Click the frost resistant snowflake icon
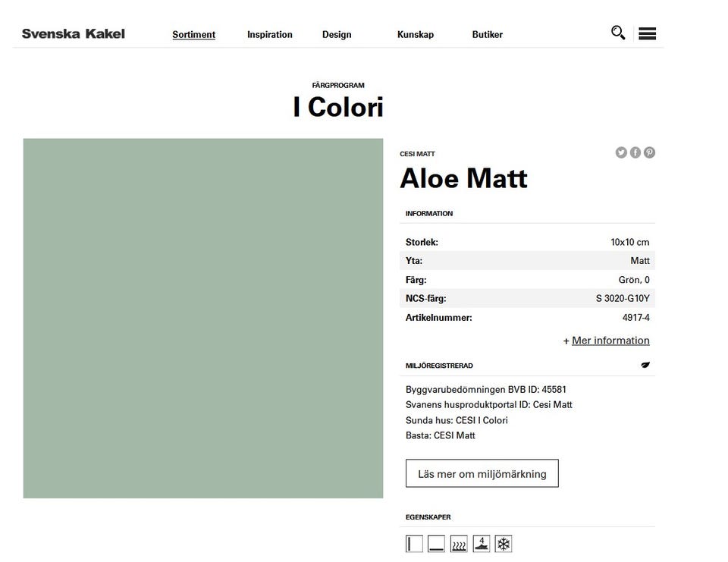 pyautogui.click(x=504, y=544)
